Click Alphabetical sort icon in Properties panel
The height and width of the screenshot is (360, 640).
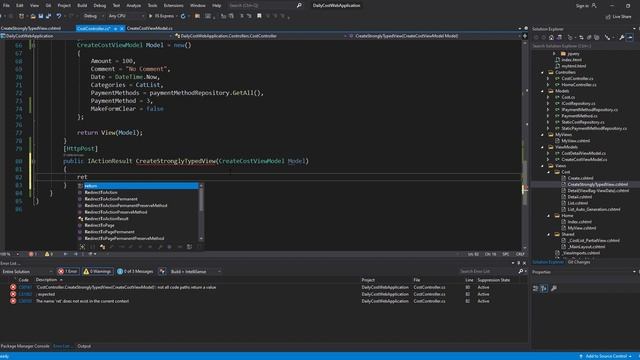point(544,288)
